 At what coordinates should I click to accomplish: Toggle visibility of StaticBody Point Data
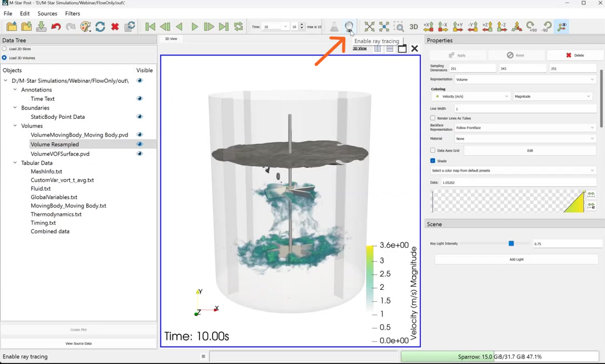pyautogui.click(x=140, y=117)
